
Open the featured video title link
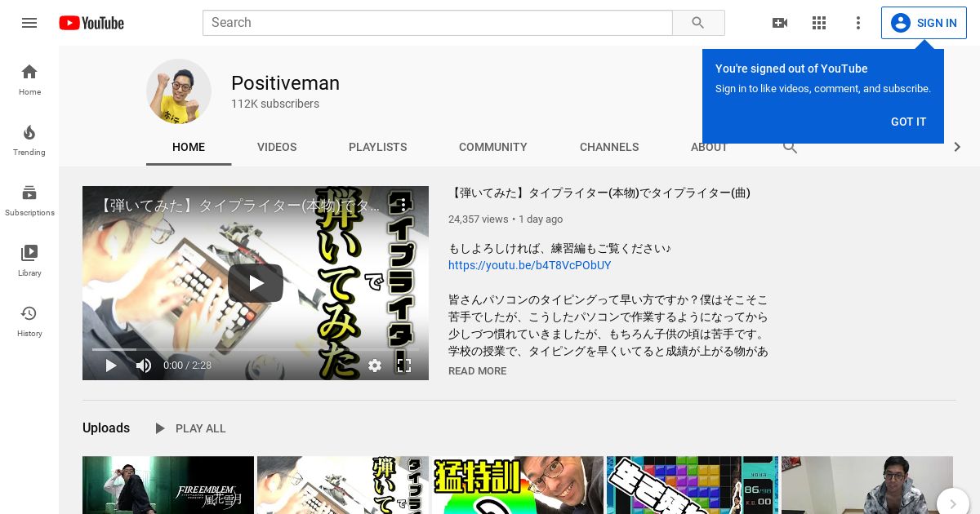coord(599,193)
